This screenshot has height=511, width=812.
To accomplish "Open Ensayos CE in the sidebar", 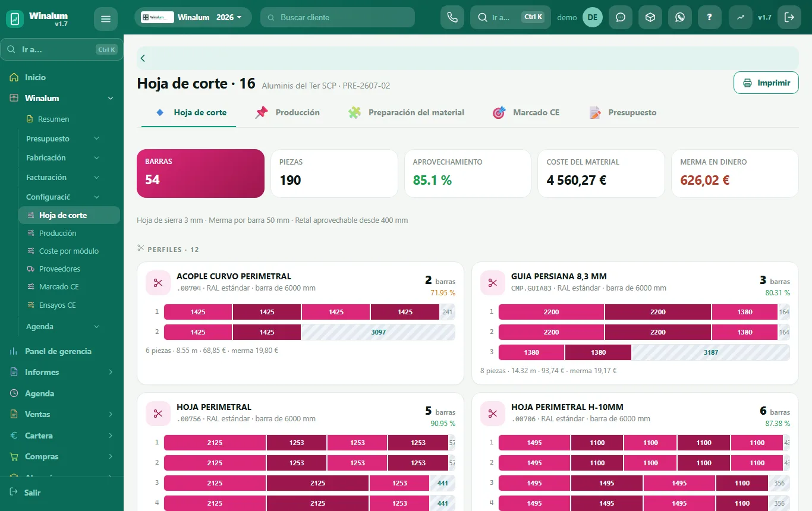I will click(69, 305).
